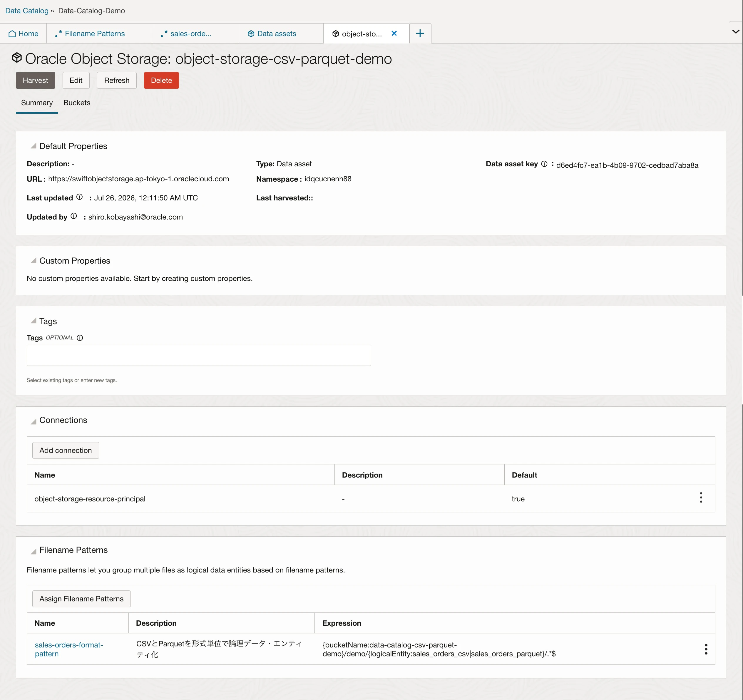Click the shiro.kobayashi@oracle.com email text
The image size is (743, 700).
pyautogui.click(x=136, y=217)
